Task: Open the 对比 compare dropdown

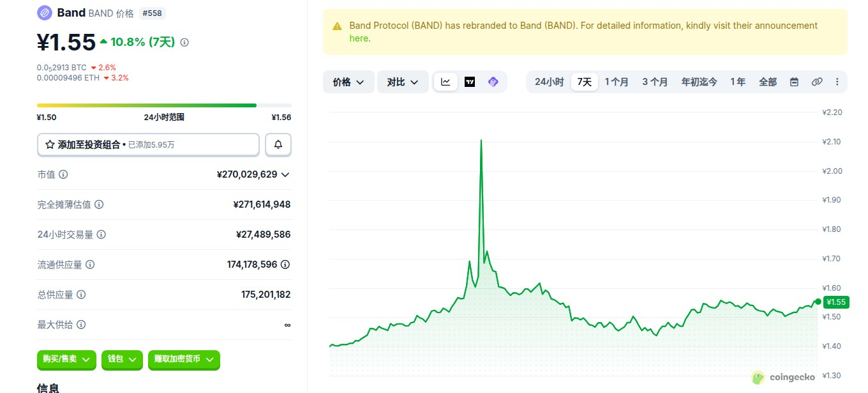Action: point(403,82)
